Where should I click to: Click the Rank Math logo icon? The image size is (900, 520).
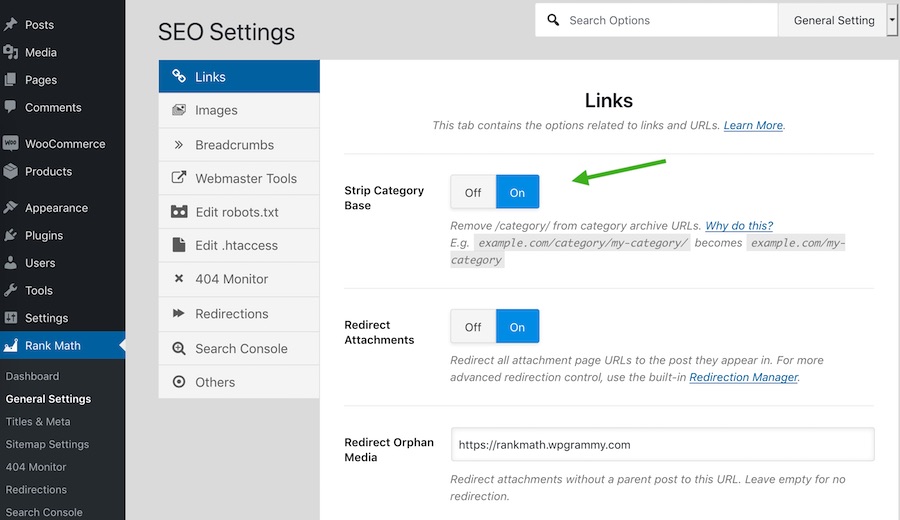(x=11, y=346)
